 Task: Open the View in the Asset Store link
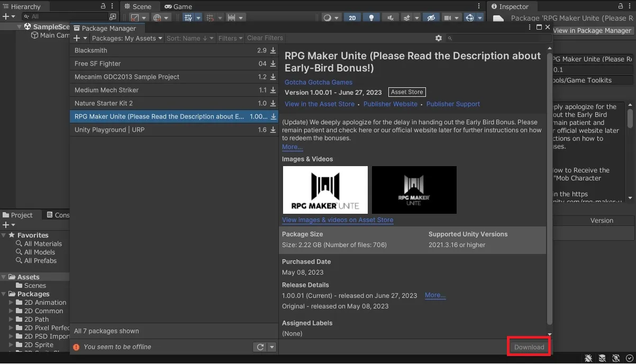click(x=320, y=104)
